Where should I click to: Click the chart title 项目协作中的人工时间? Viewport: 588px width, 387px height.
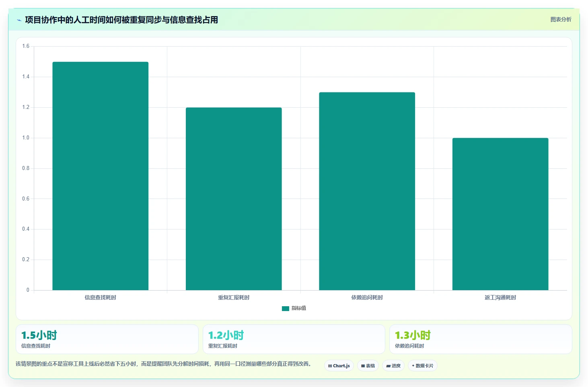tap(121, 20)
